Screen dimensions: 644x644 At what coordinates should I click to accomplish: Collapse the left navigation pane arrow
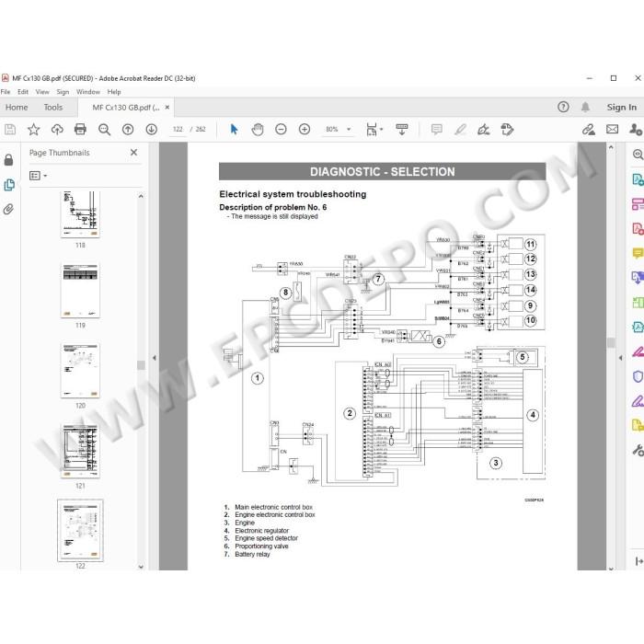pyautogui.click(x=155, y=358)
